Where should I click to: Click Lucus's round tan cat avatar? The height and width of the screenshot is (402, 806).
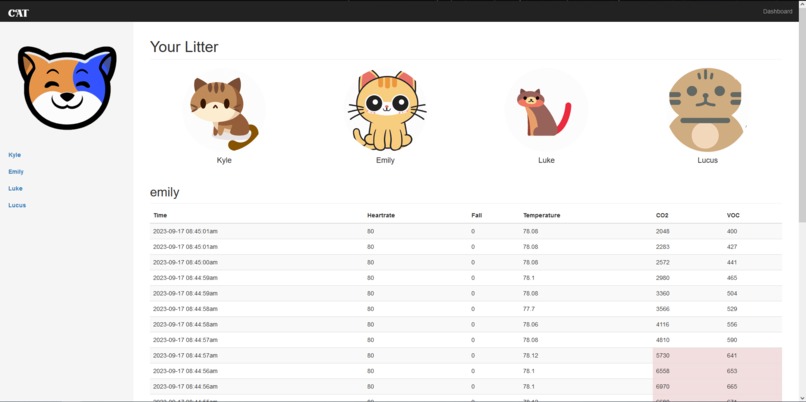click(707, 109)
